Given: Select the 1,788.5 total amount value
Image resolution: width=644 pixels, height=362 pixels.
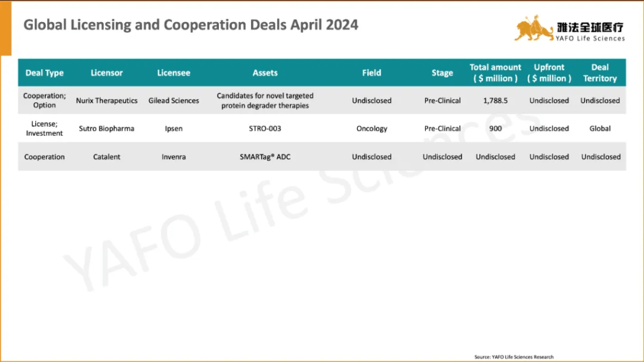Looking at the screenshot, I should [496, 101].
